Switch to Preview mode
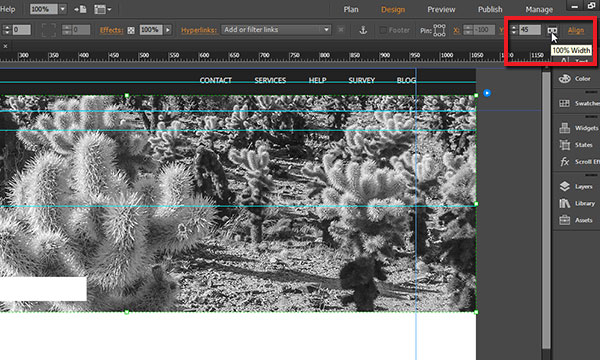 pyautogui.click(x=441, y=9)
